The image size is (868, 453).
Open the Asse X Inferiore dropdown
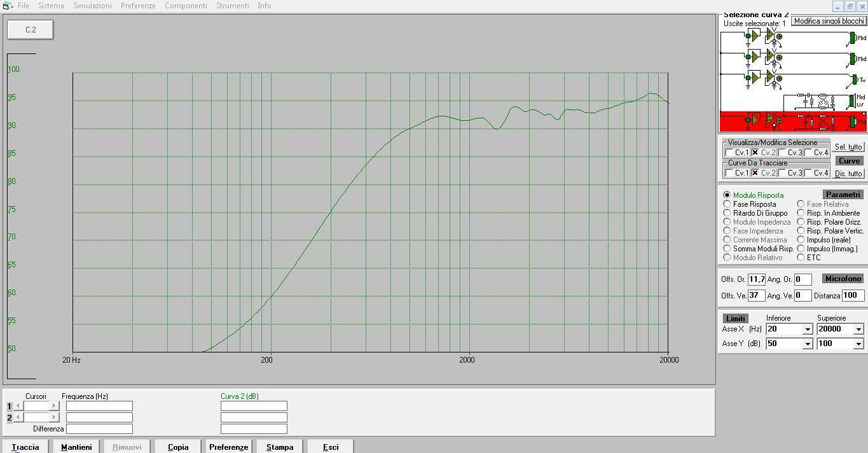[x=808, y=330]
